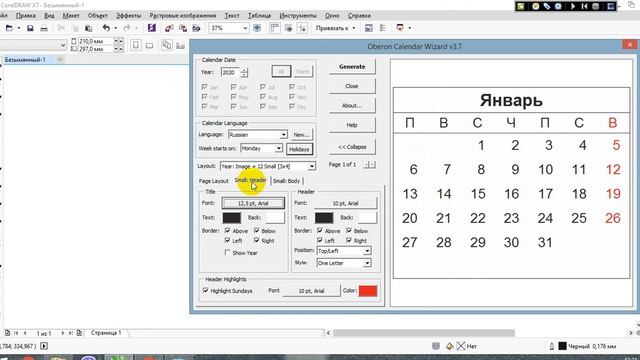Screen dimensions: 640x360
Task: Uncheck Header border Above checkbox
Action: point(320,231)
